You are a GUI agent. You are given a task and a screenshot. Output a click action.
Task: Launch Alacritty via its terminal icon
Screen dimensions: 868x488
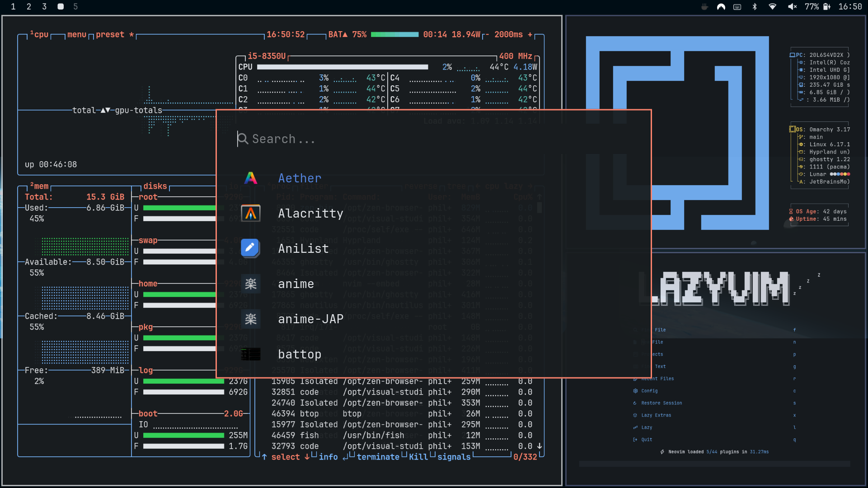251,213
